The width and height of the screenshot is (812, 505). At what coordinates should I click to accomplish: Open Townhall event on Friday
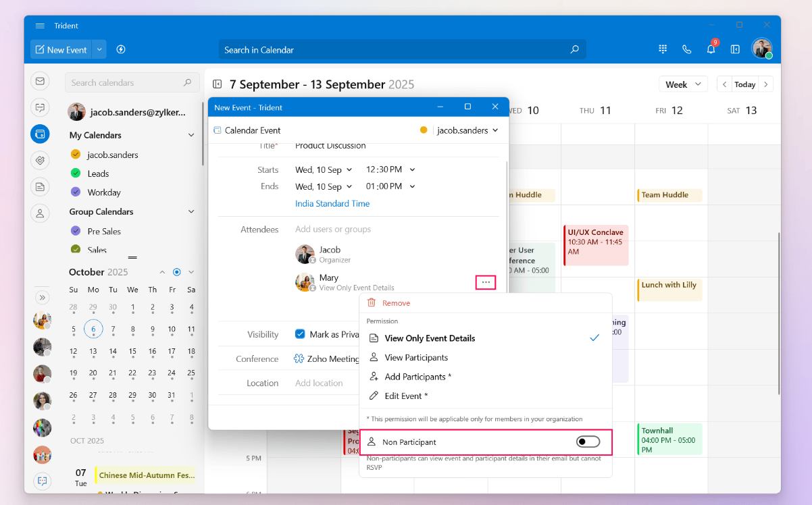[x=669, y=440]
